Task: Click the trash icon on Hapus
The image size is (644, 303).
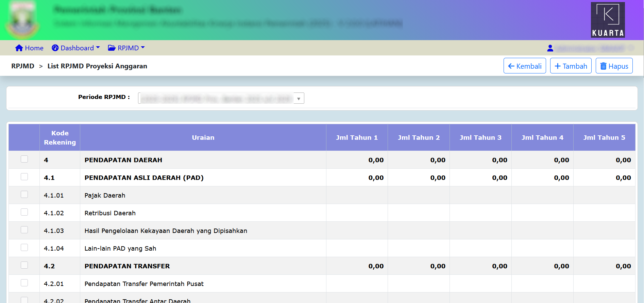Action: point(603,66)
